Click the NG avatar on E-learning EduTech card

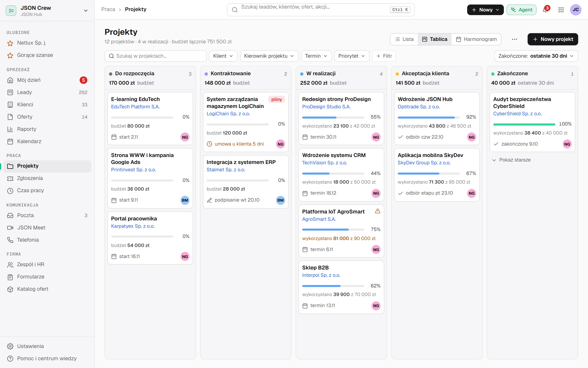185,137
